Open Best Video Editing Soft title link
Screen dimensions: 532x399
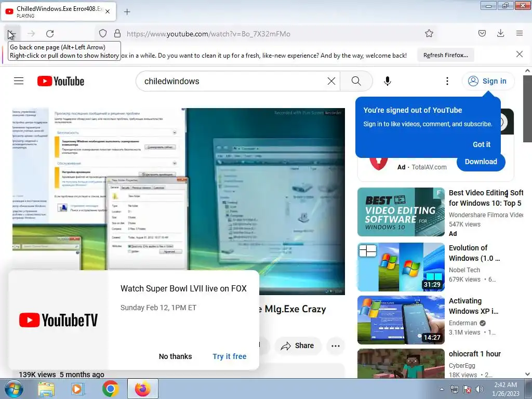click(x=486, y=198)
